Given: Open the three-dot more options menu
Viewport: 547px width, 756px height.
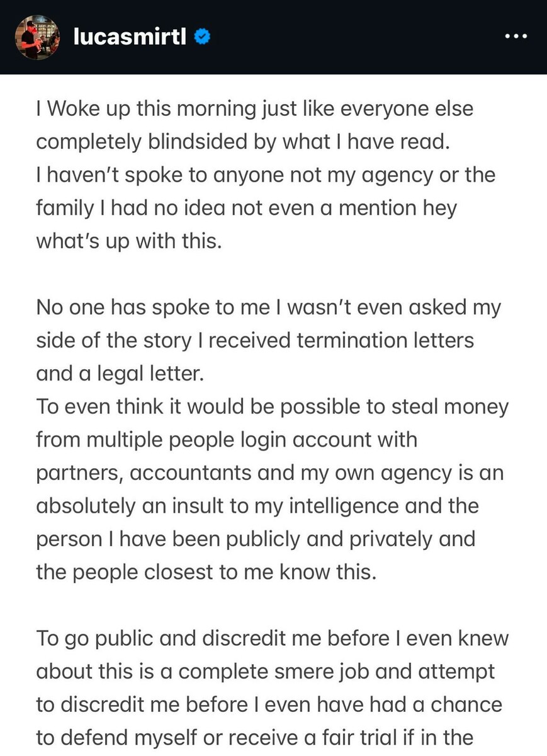Looking at the screenshot, I should point(516,37).
